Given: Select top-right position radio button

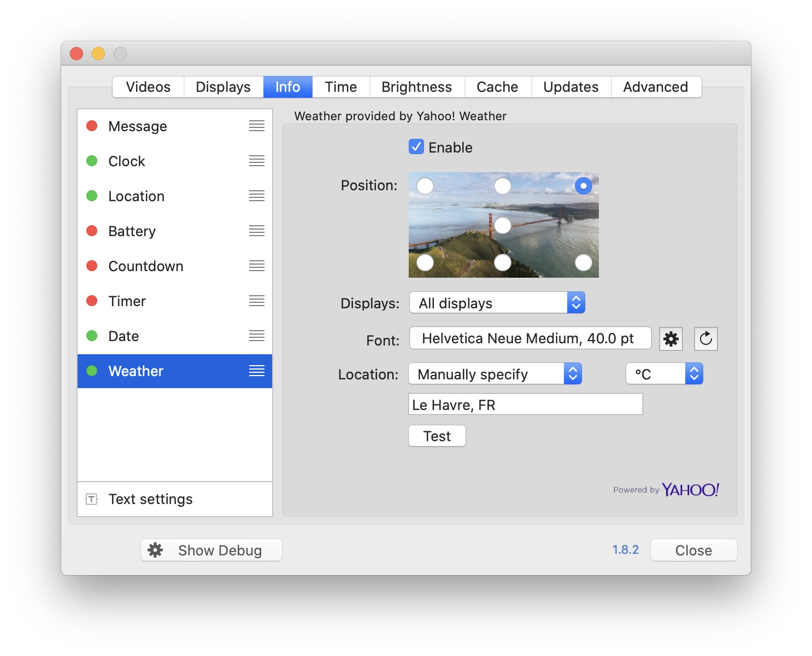Looking at the screenshot, I should point(584,186).
